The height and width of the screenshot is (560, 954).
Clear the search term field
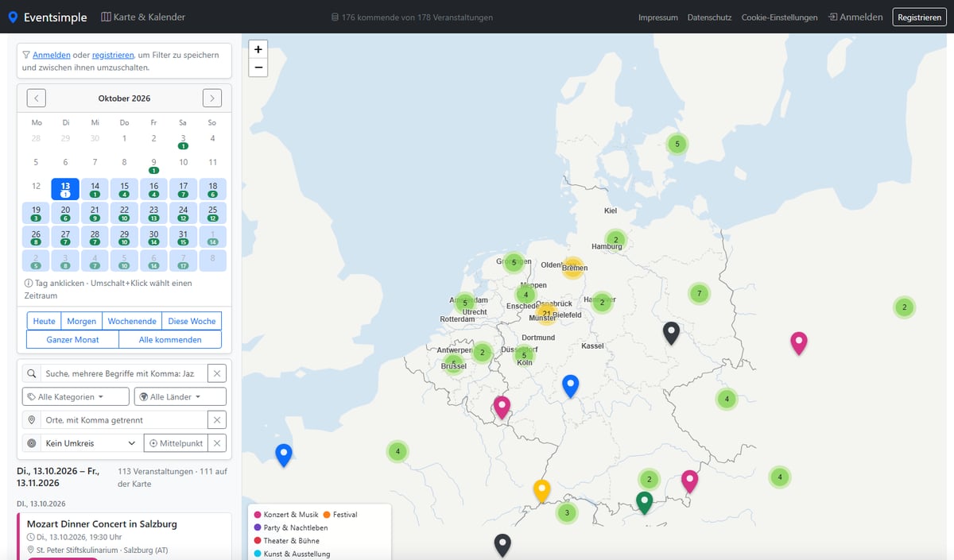pyautogui.click(x=217, y=373)
